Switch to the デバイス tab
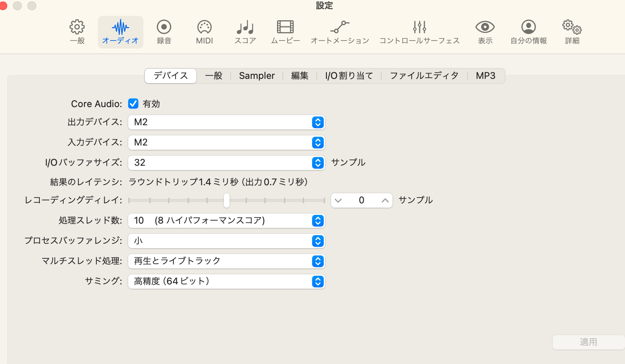 [x=171, y=76]
